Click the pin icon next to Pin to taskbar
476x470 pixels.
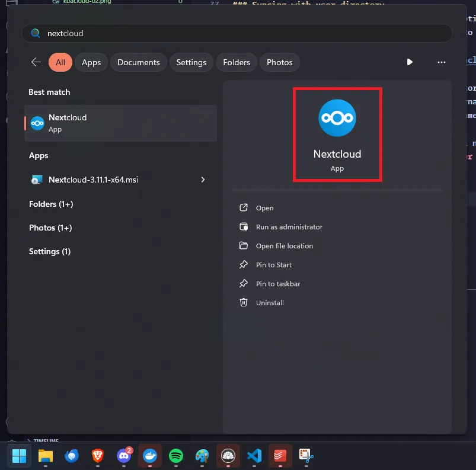(244, 283)
